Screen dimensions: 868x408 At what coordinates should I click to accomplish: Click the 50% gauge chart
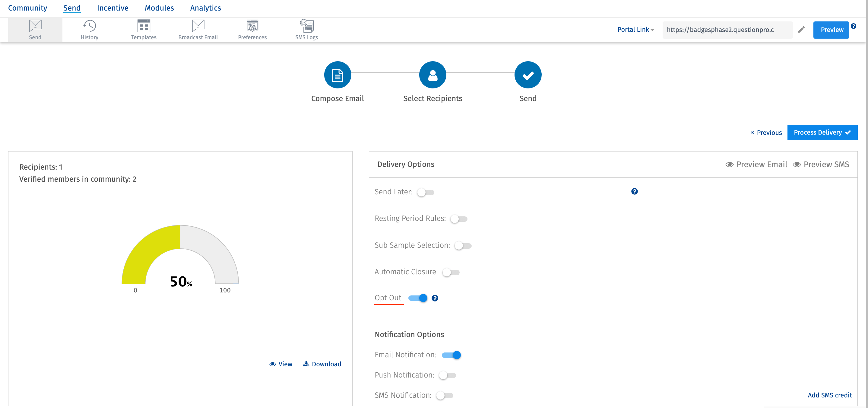[180, 266]
